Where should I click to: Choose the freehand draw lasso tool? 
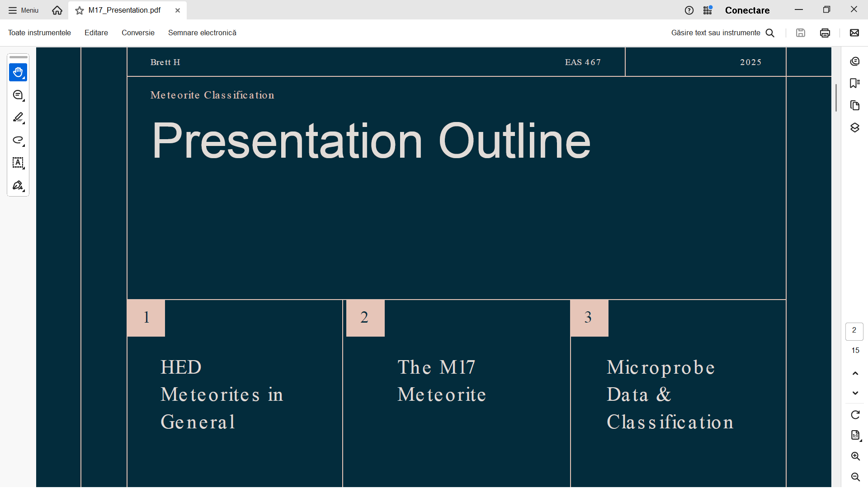pyautogui.click(x=18, y=140)
